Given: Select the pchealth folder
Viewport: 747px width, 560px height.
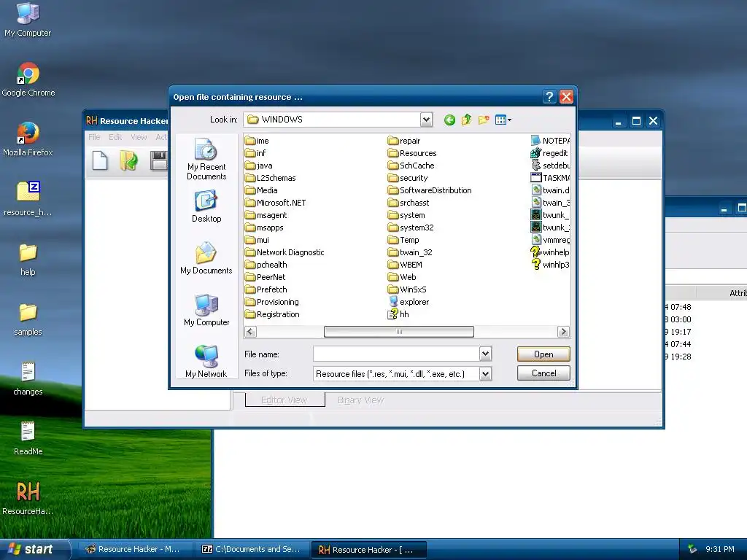Looking at the screenshot, I should coord(266,265).
